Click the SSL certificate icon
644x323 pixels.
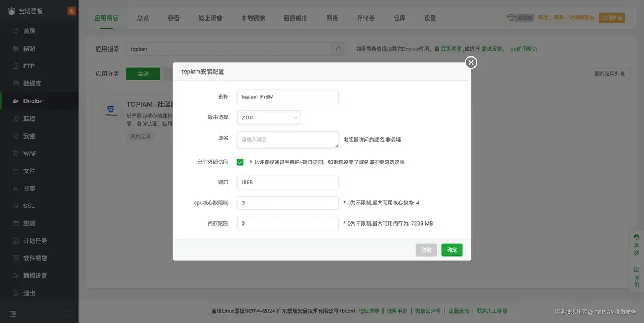tap(16, 206)
